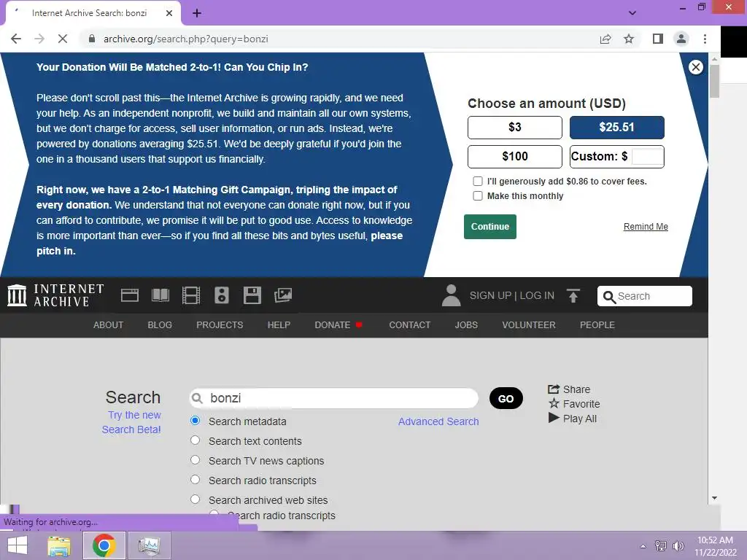Select Search archived web sites radio
The height and width of the screenshot is (560, 747).
point(195,499)
